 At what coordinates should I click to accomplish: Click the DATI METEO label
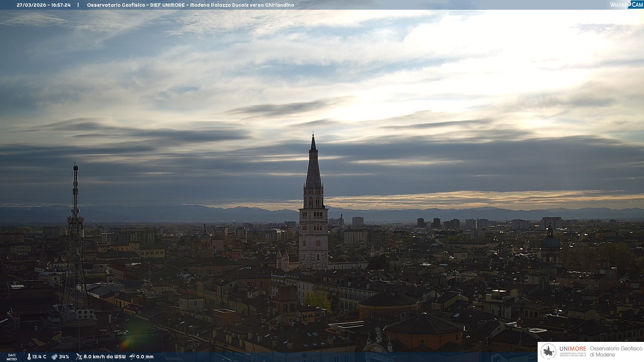[x=12, y=357]
